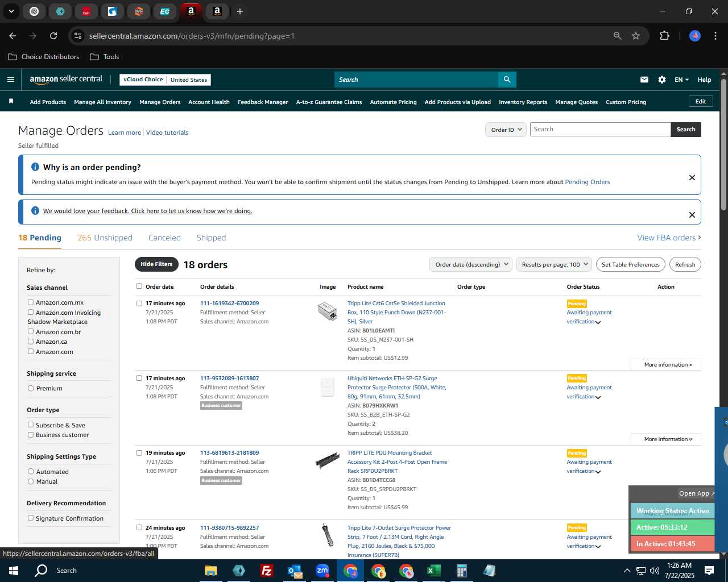Open the EN language dropdown
The width and height of the screenshot is (728, 582).
tap(681, 80)
